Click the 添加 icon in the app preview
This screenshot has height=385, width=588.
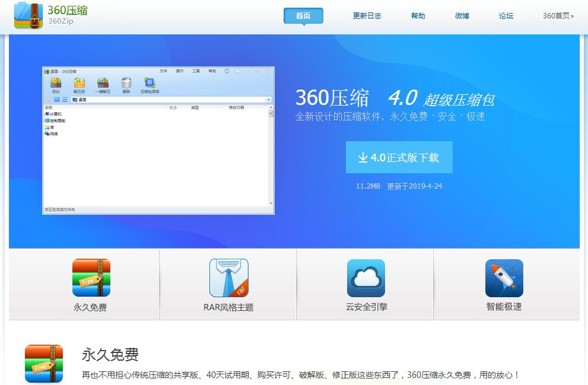point(56,84)
